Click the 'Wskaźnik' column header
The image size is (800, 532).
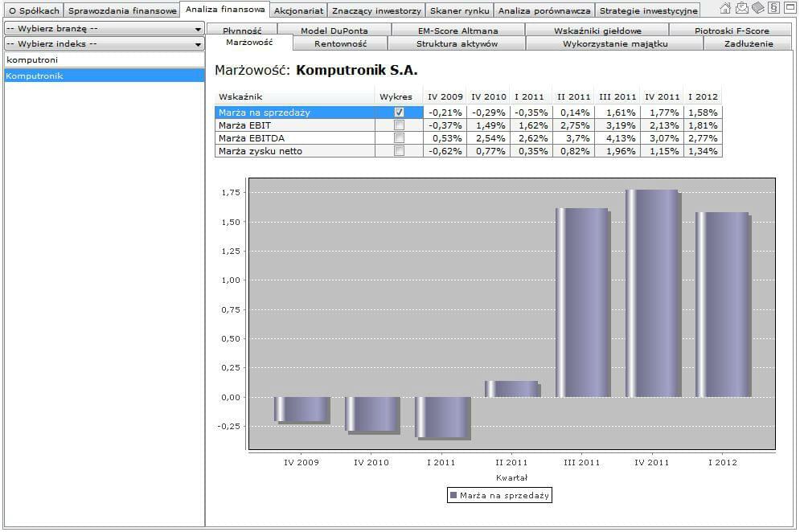point(295,96)
